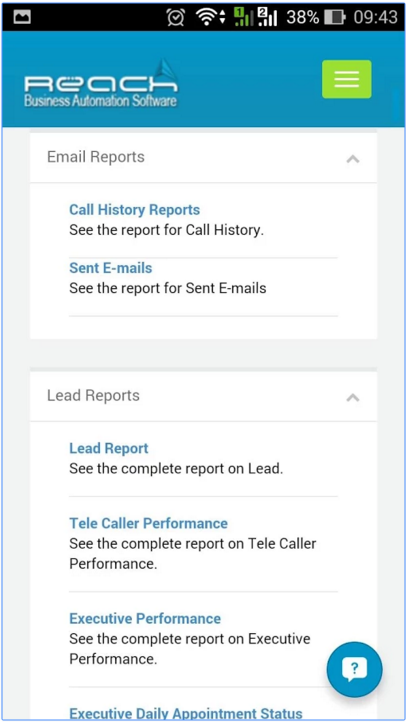View Tele Caller Performance report
406x722 pixels.
(x=148, y=524)
